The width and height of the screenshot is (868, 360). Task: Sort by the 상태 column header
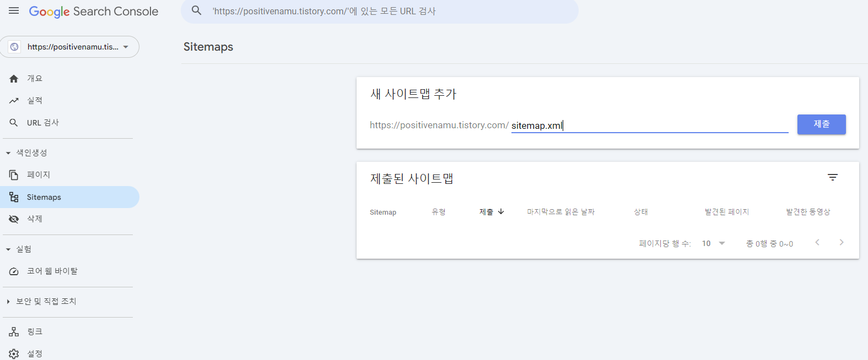tap(641, 212)
